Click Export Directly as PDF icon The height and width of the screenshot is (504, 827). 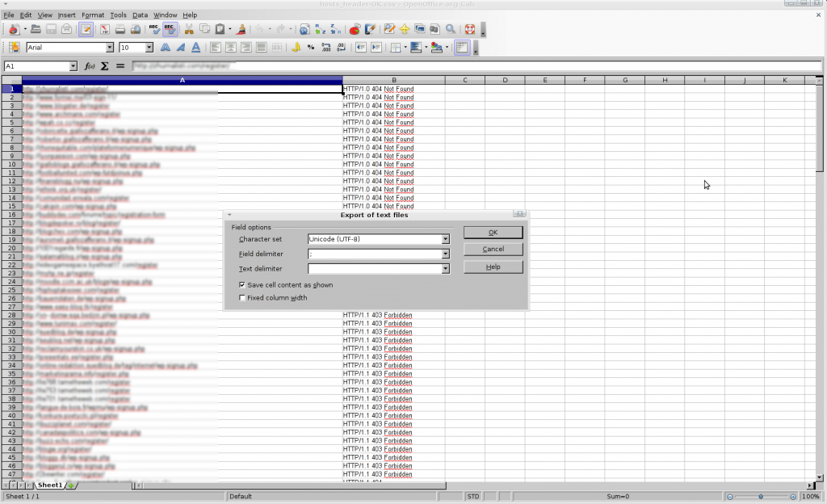(105, 30)
